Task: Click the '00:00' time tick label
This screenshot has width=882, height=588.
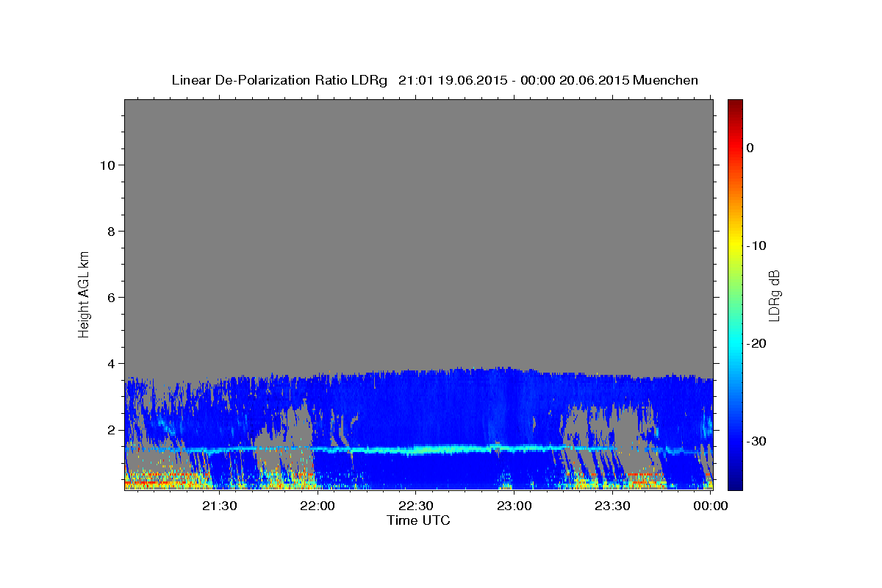Action: click(x=710, y=506)
